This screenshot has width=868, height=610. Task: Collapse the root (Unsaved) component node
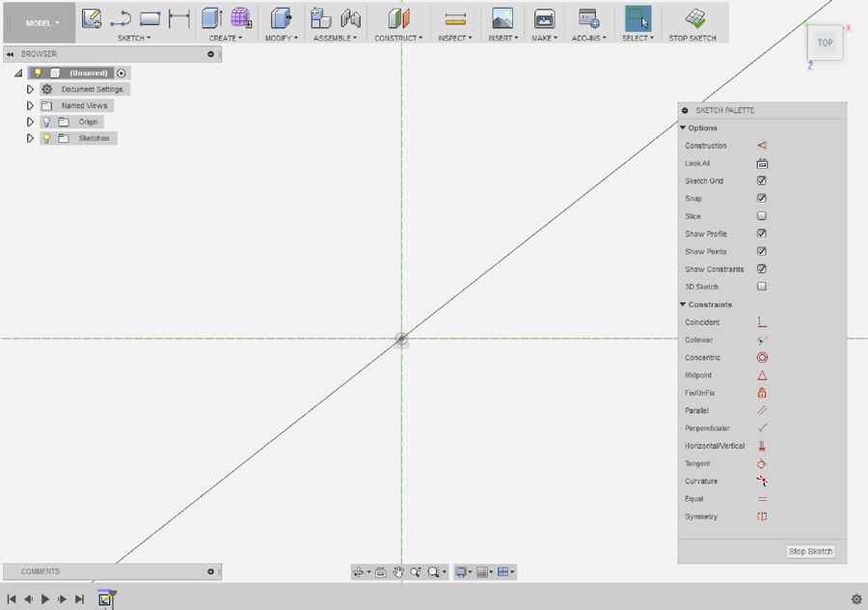[x=18, y=72]
